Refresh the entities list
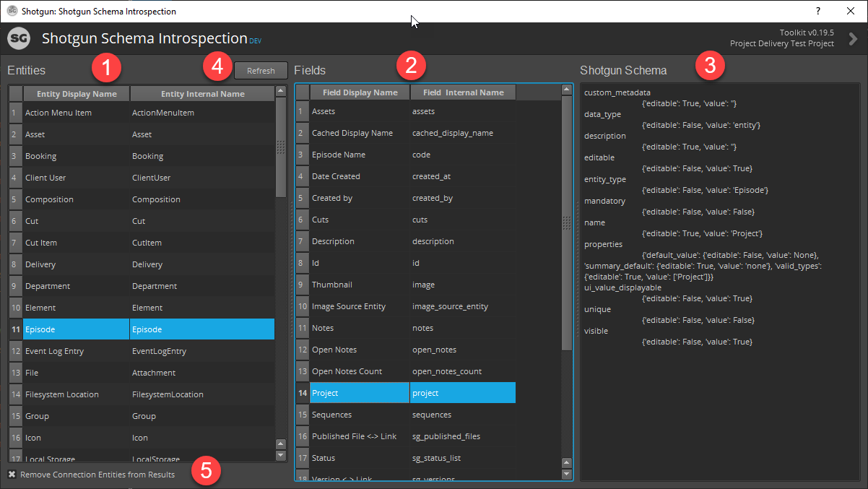 click(x=261, y=70)
